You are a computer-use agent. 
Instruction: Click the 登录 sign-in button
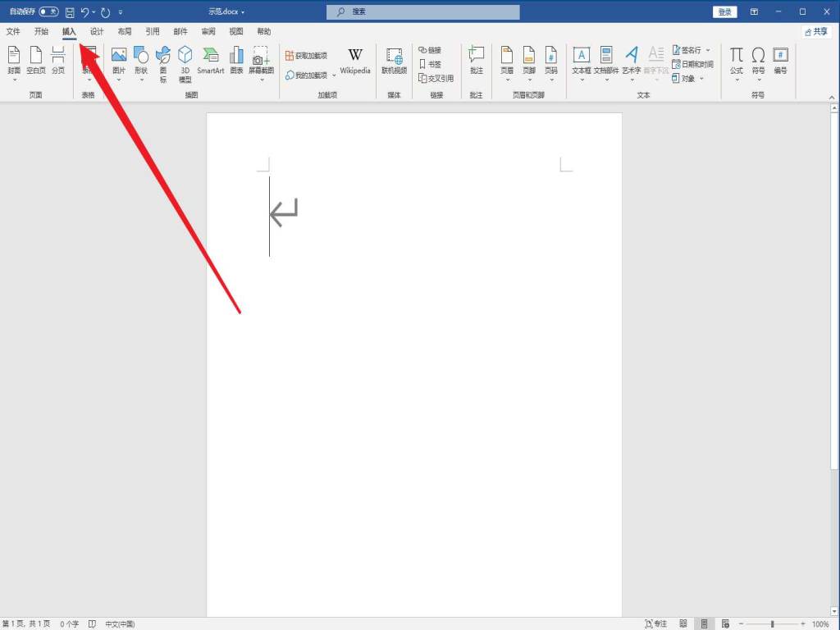pyautogui.click(x=725, y=12)
